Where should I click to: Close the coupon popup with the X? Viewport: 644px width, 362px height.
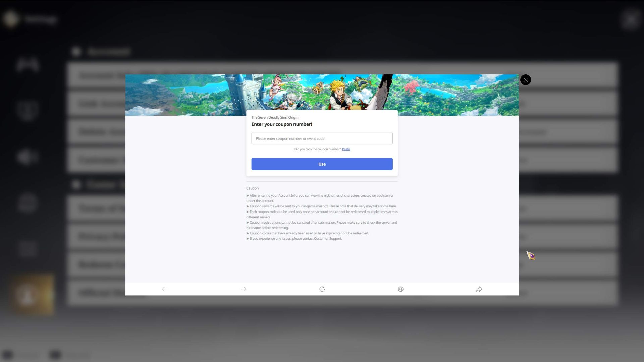(526, 80)
